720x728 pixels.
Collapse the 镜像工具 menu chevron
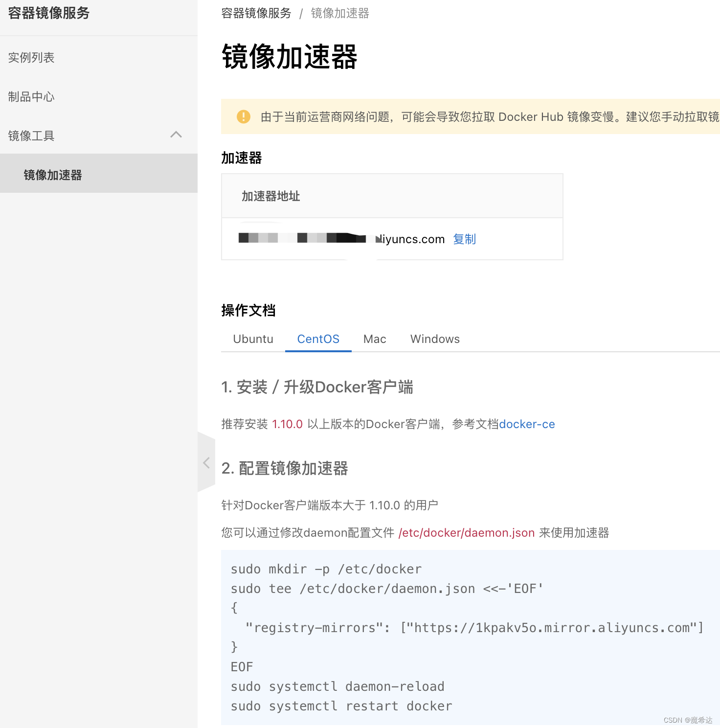[176, 135]
